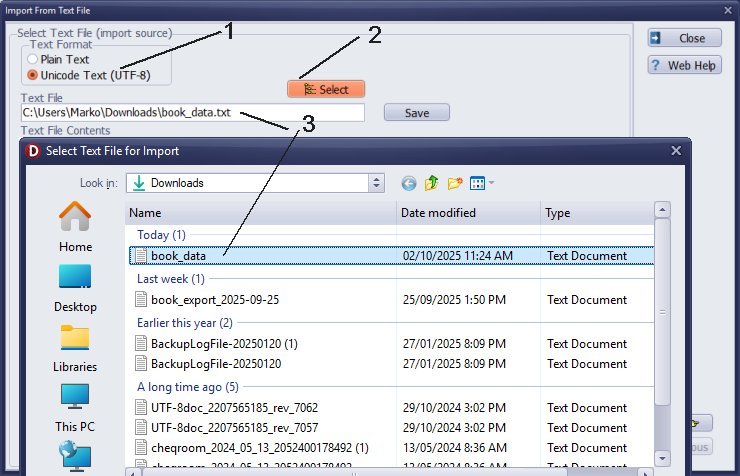Select the Plain Text format option
The image size is (740, 476).
point(33,60)
